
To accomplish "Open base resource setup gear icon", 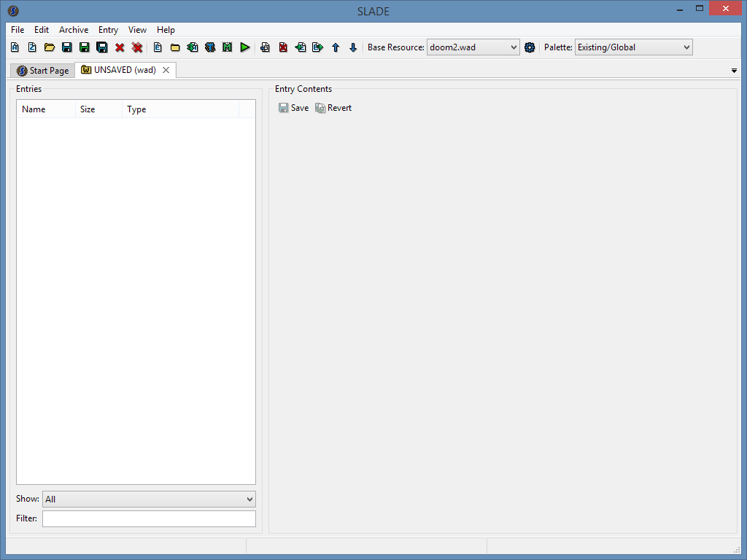I will click(530, 47).
